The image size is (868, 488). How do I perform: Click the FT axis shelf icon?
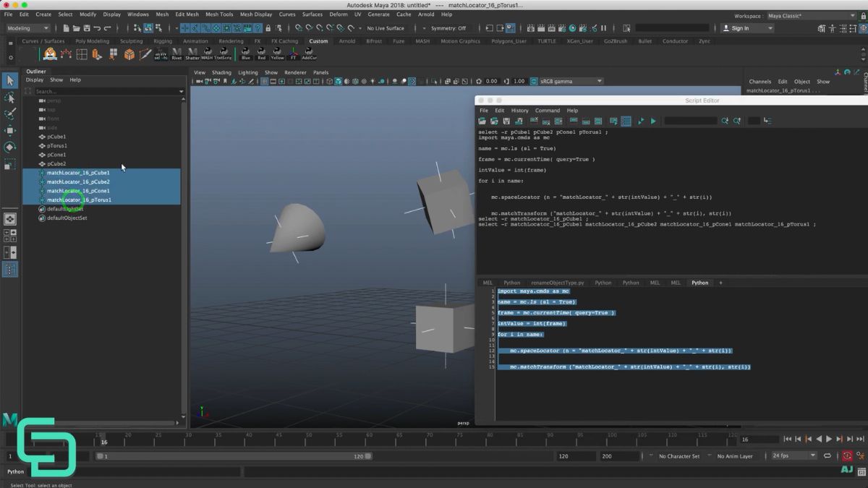293,53
